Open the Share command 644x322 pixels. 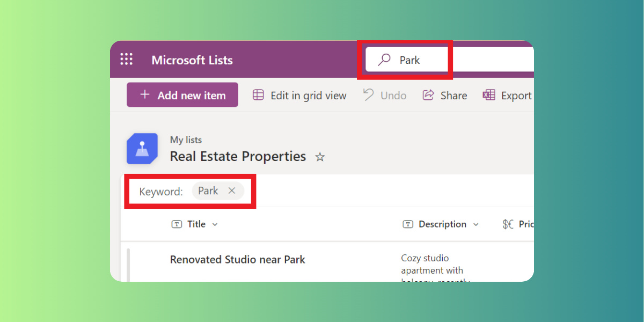pyautogui.click(x=445, y=96)
